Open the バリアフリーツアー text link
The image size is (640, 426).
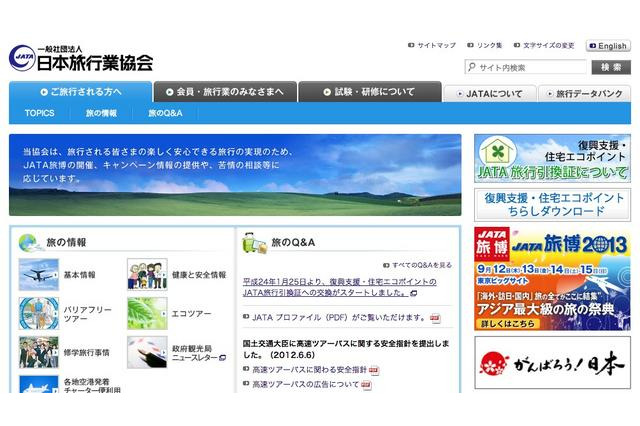[x=87, y=313]
